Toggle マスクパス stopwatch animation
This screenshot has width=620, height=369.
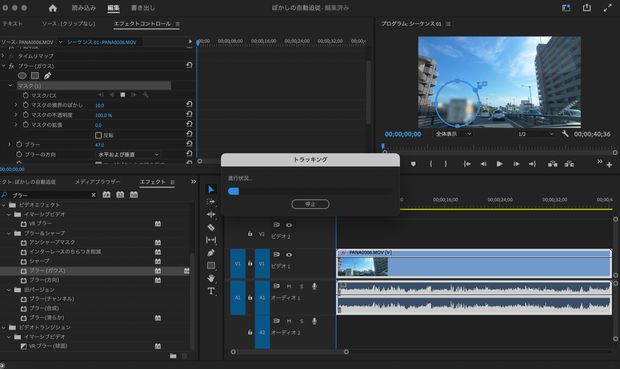26,95
